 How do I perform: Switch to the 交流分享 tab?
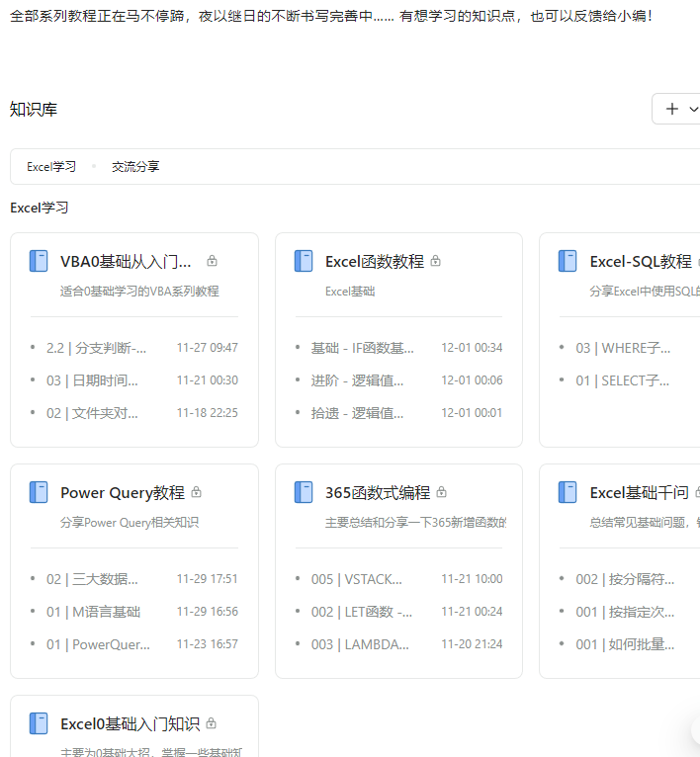pos(135,167)
